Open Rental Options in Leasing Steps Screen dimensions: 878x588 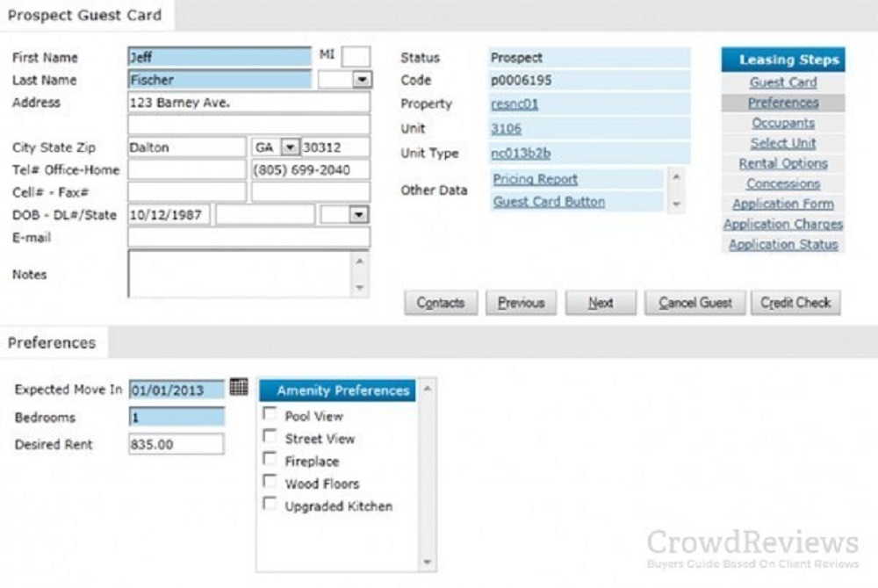(782, 163)
